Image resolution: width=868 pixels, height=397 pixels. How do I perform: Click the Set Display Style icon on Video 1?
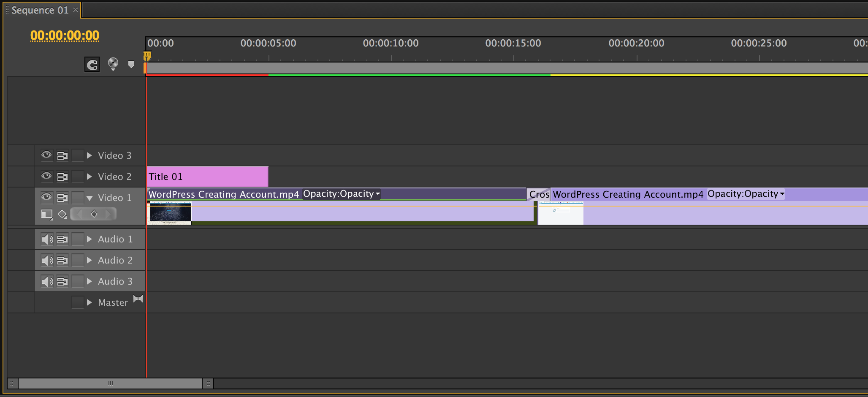[x=46, y=214]
